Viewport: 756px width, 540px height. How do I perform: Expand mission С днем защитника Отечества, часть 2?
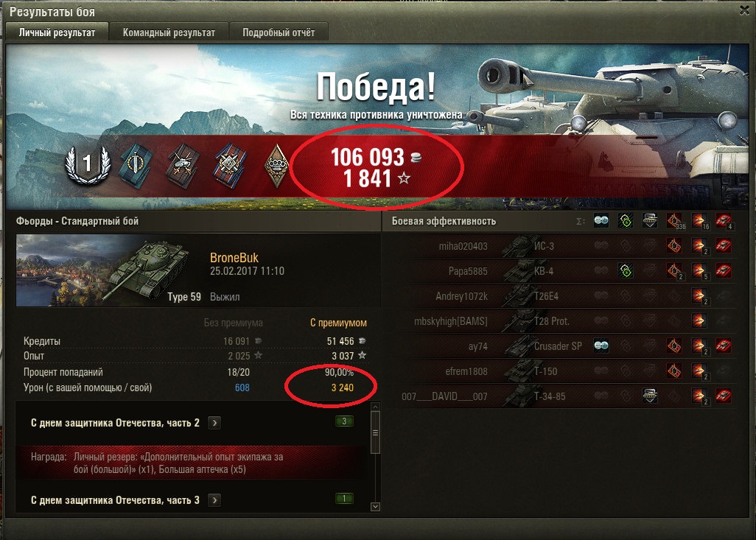point(214,423)
